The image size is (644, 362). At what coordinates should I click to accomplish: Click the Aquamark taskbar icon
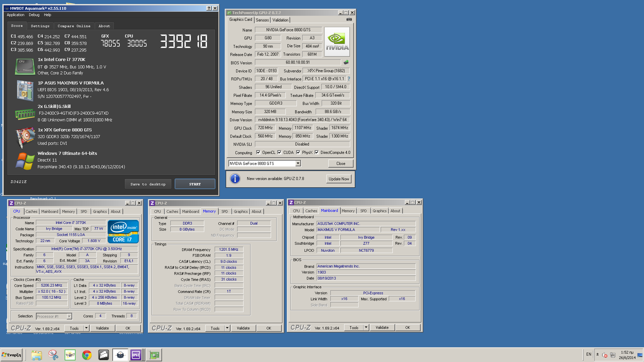click(120, 355)
